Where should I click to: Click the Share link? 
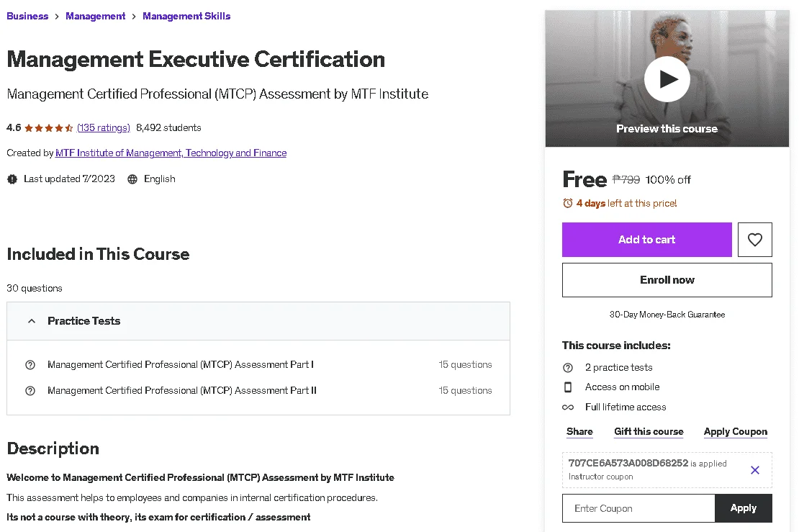pyautogui.click(x=579, y=432)
